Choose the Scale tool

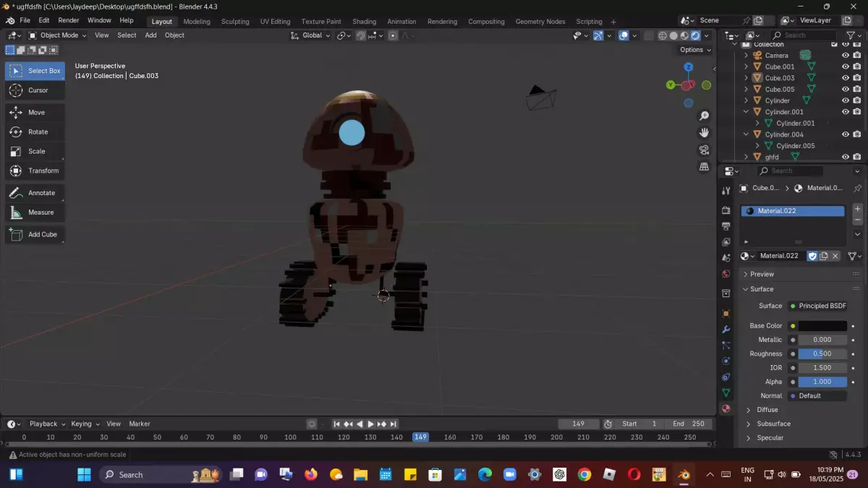(35, 151)
